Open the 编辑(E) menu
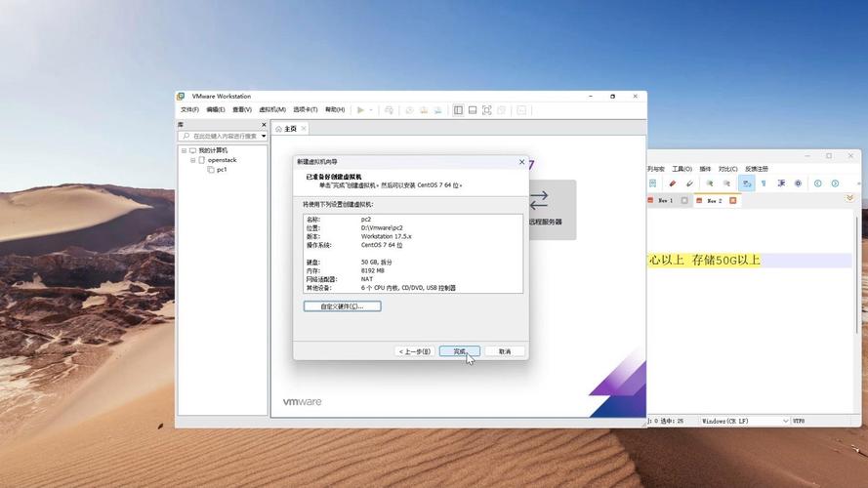868x488 pixels. click(x=216, y=109)
